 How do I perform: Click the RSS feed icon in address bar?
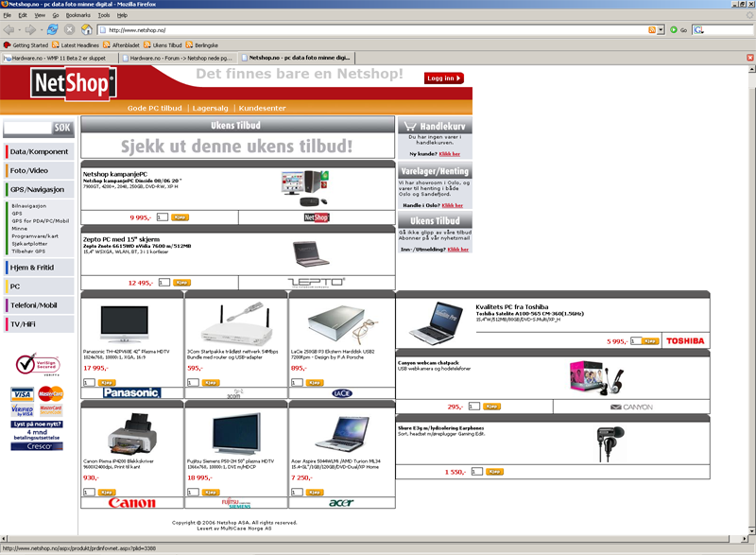(x=652, y=30)
